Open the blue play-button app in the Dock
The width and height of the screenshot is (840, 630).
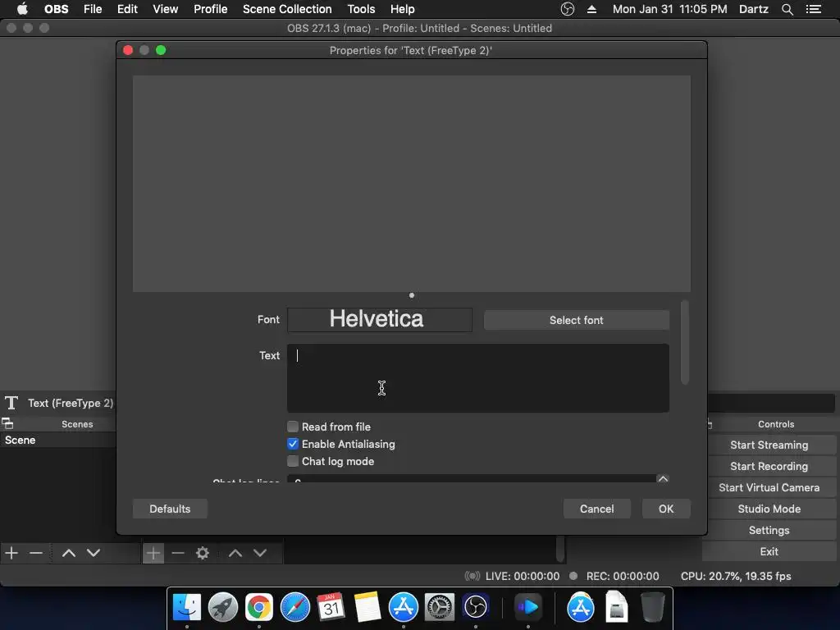pos(528,607)
